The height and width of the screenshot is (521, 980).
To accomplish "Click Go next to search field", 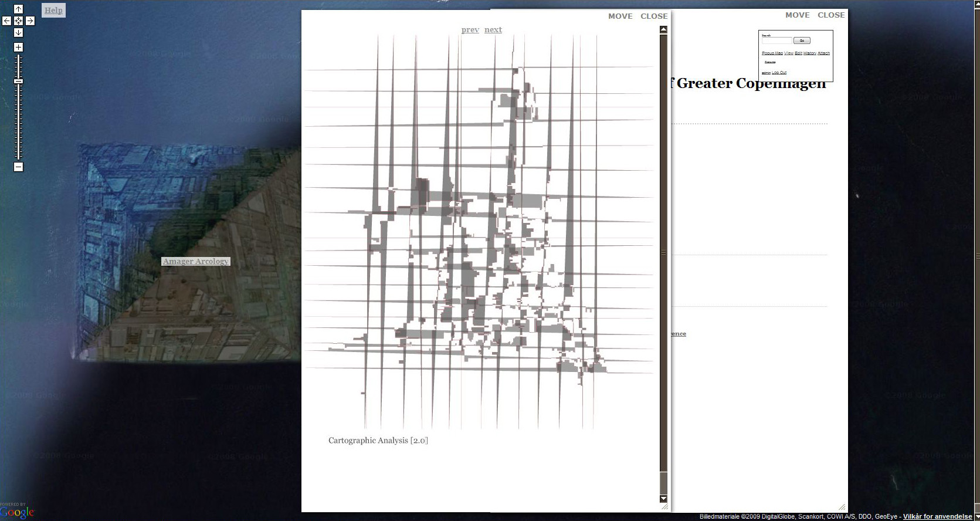I will coord(802,40).
